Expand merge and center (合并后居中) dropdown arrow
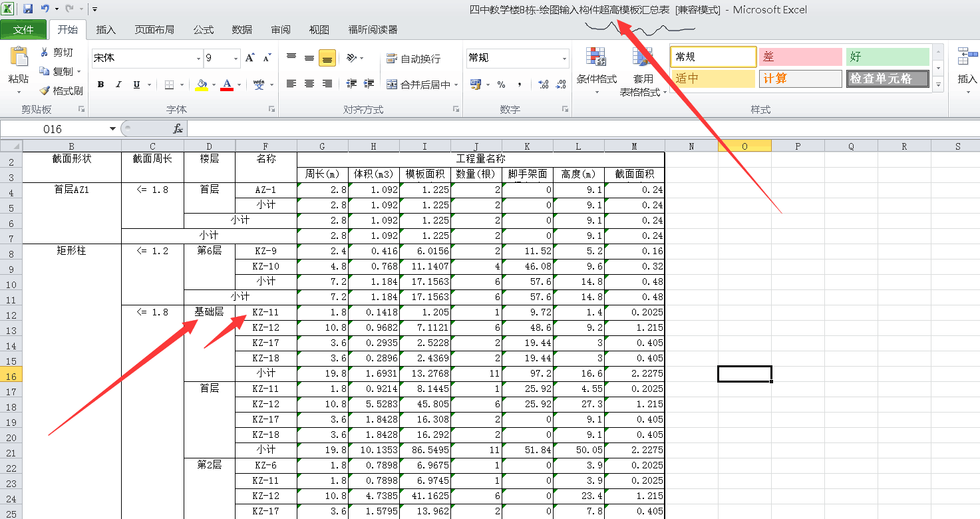 point(456,85)
